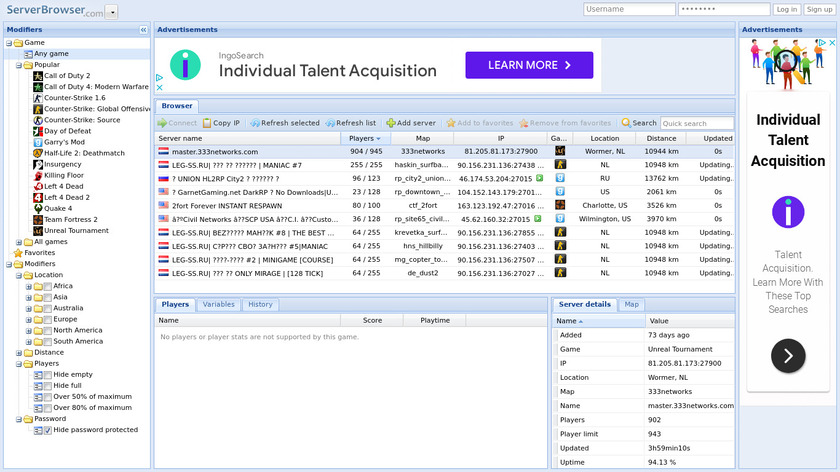The height and width of the screenshot is (472, 840).
Task: Click the Add server button
Action: click(x=411, y=123)
